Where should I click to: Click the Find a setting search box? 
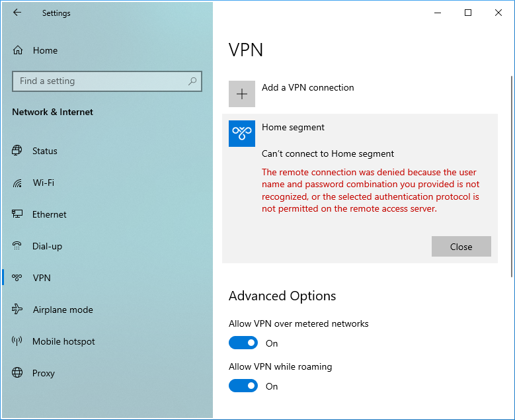[99, 81]
